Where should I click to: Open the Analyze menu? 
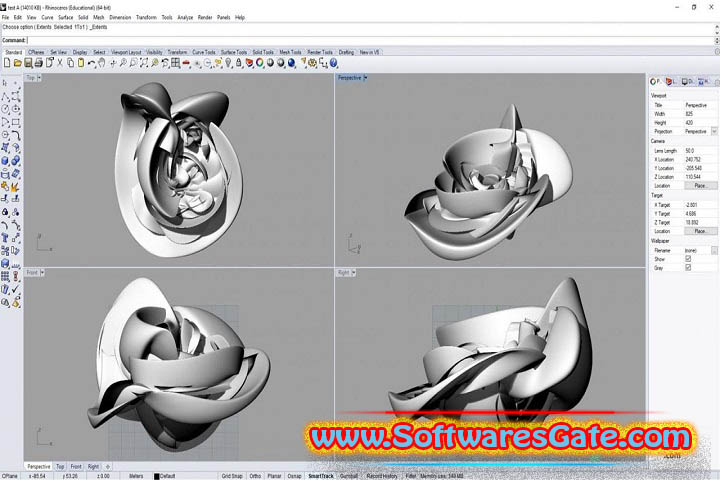pos(185,17)
